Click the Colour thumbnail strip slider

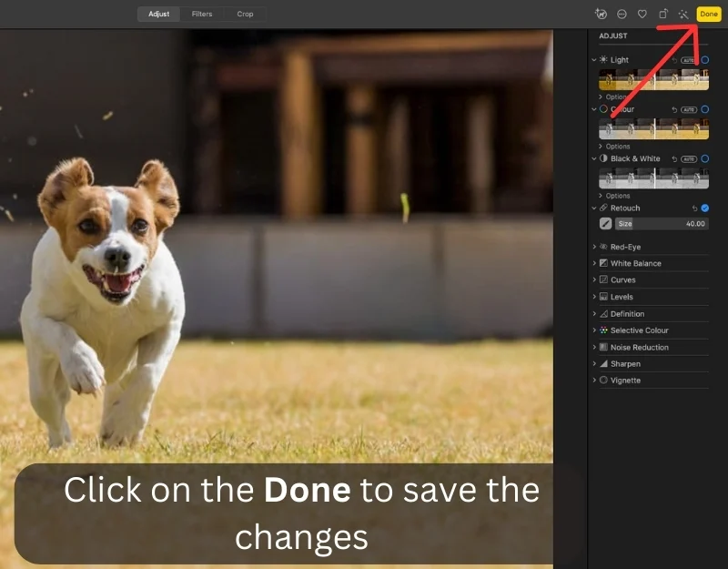[653, 128]
